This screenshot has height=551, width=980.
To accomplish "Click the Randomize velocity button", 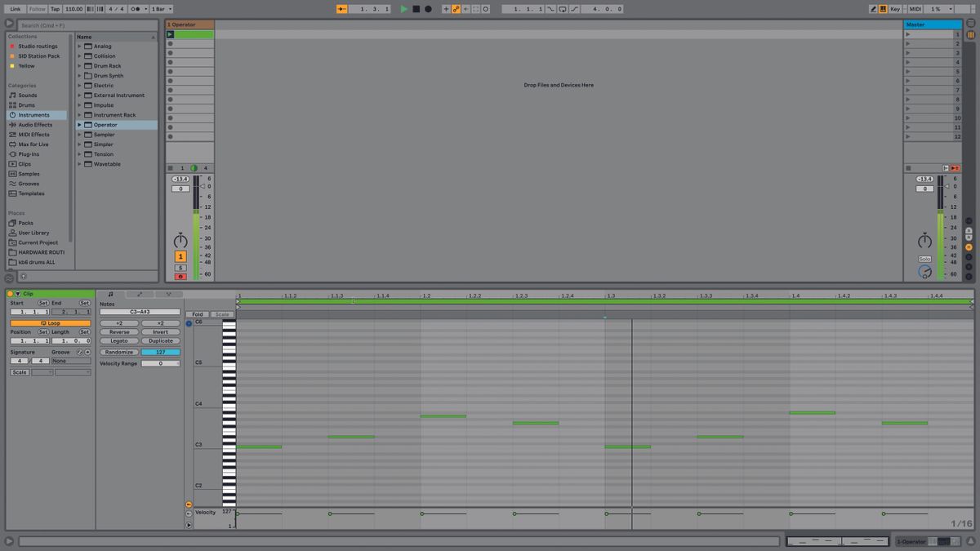I will pyautogui.click(x=119, y=352).
